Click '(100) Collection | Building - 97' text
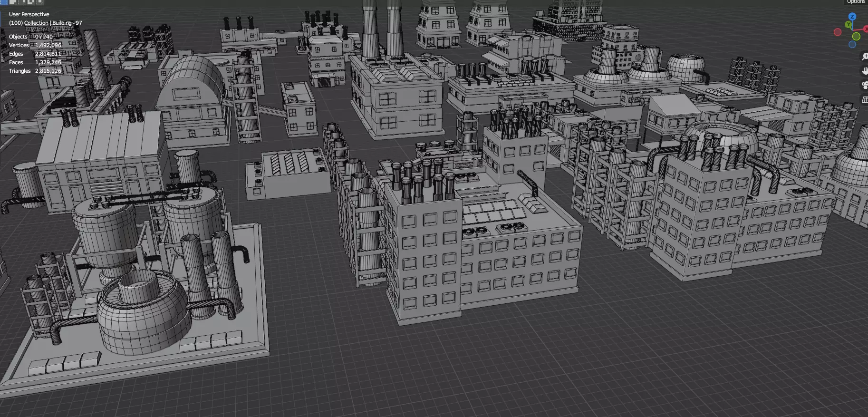The height and width of the screenshot is (417, 868). (x=45, y=23)
